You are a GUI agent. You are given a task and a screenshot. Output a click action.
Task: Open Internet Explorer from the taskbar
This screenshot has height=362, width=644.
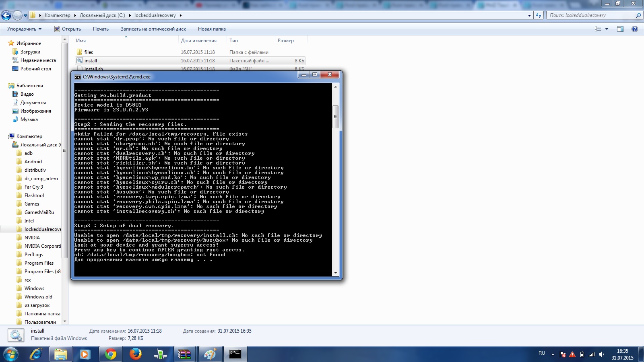click(36, 354)
